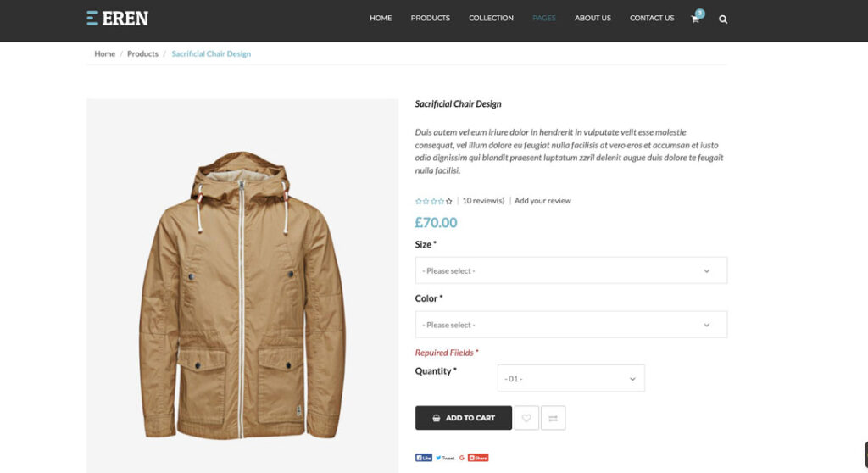Open the Collection menu item

[x=491, y=18]
